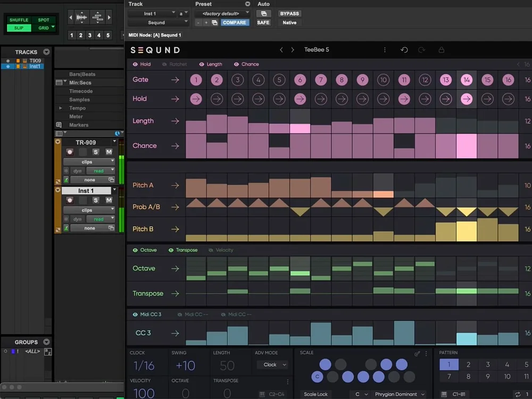Toggle the preset lock icon
Viewport: 532px width, 399px height.
tap(442, 50)
